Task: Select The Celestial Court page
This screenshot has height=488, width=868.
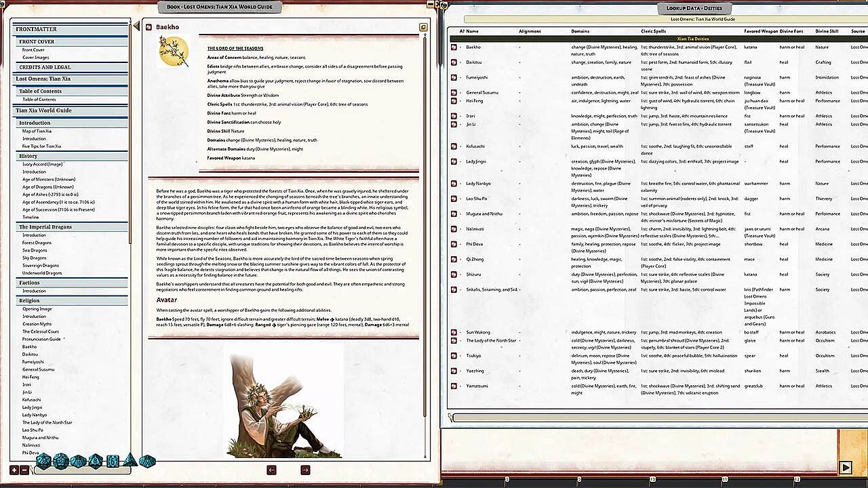Action: point(41,331)
